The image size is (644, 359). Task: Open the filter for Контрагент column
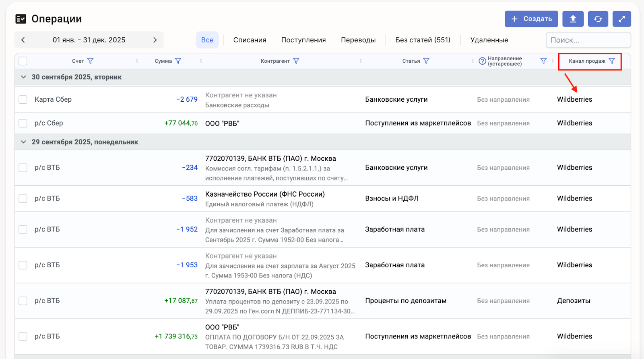296,61
